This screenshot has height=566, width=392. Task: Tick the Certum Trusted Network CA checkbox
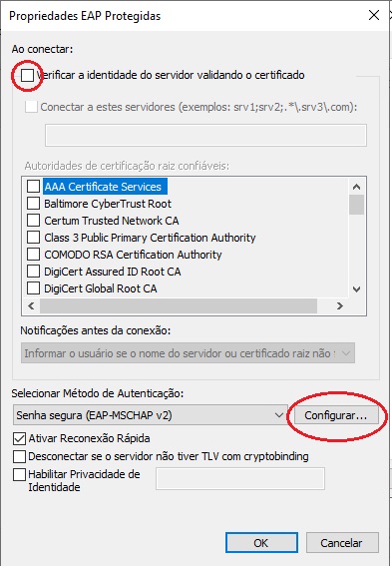(34, 221)
